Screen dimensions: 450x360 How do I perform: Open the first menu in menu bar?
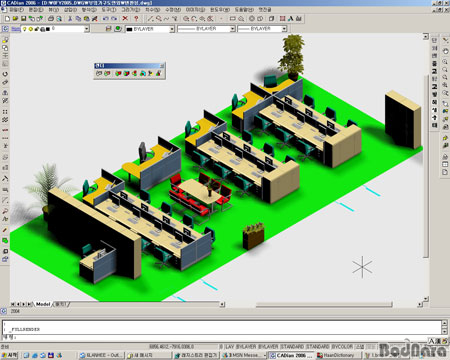(x=16, y=10)
